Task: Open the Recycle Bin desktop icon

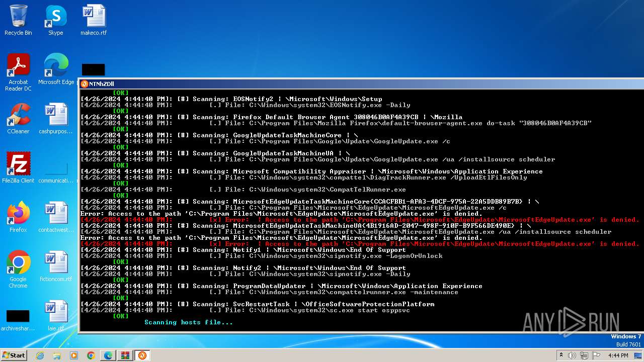Action: point(18,20)
